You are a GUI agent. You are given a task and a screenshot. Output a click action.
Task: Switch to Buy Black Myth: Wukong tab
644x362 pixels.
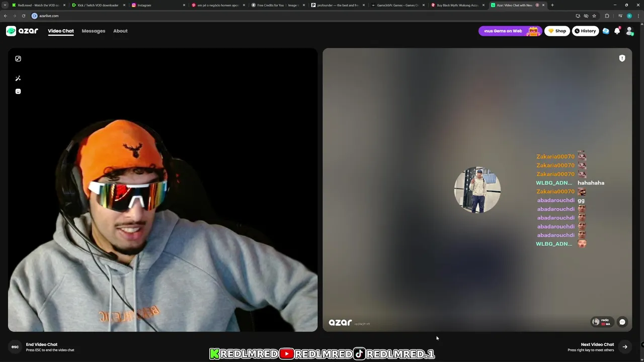point(457,5)
